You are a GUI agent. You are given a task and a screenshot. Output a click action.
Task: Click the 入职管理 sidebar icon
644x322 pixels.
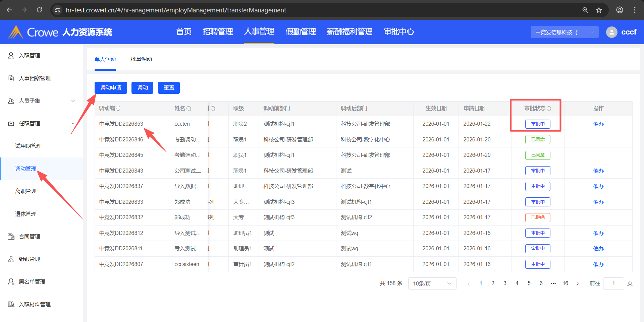pyautogui.click(x=11, y=56)
